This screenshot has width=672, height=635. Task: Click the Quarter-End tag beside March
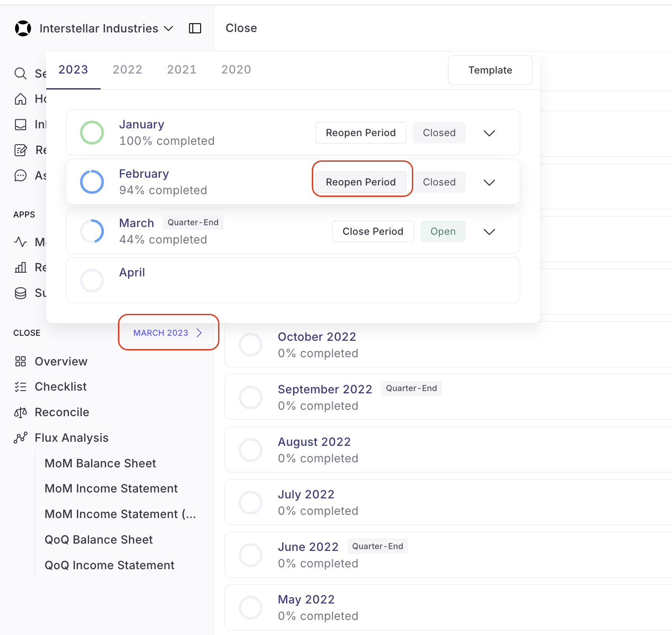pyautogui.click(x=193, y=222)
